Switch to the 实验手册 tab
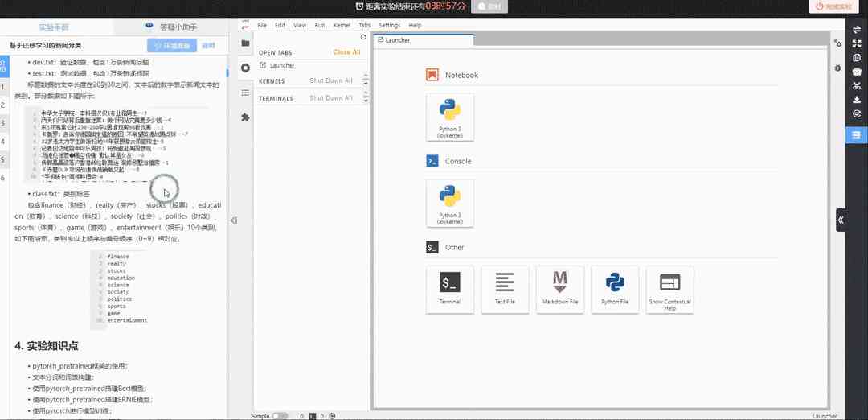868x420 pixels. pyautogui.click(x=55, y=27)
